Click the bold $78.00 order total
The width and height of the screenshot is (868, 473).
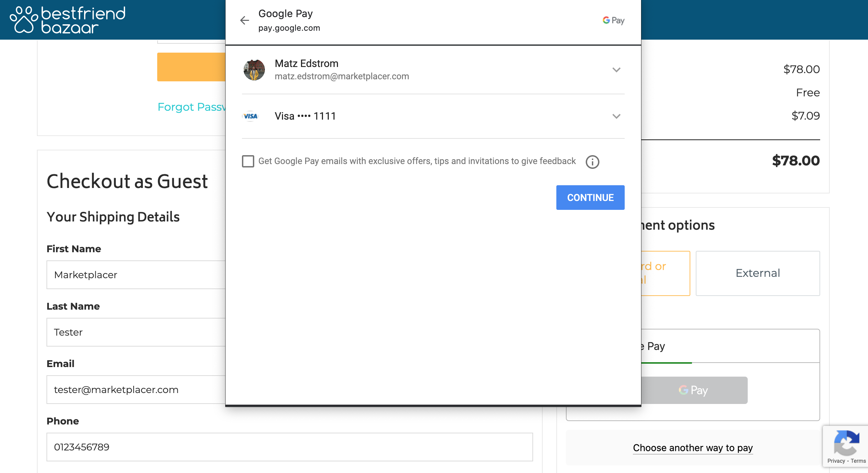pos(796,161)
